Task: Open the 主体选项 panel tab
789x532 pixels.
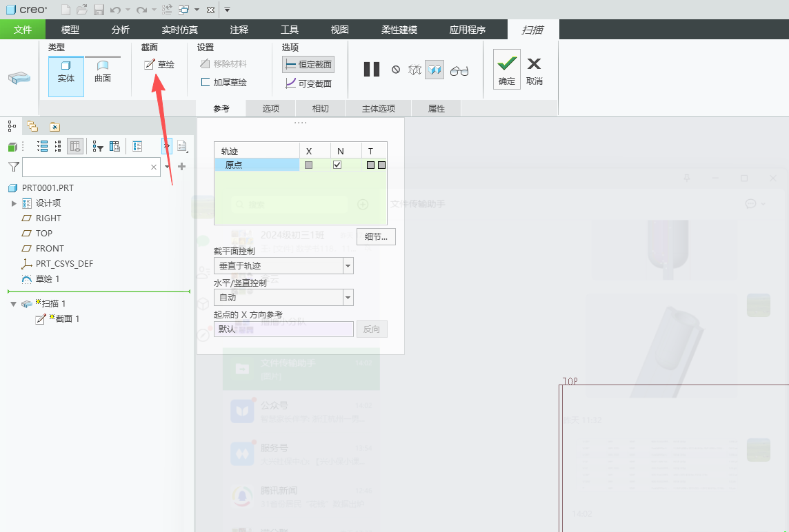Action: coord(379,109)
